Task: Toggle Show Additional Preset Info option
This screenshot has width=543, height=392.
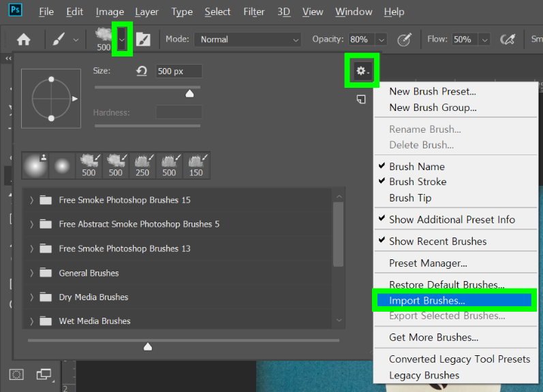Action: coord(452,219)
